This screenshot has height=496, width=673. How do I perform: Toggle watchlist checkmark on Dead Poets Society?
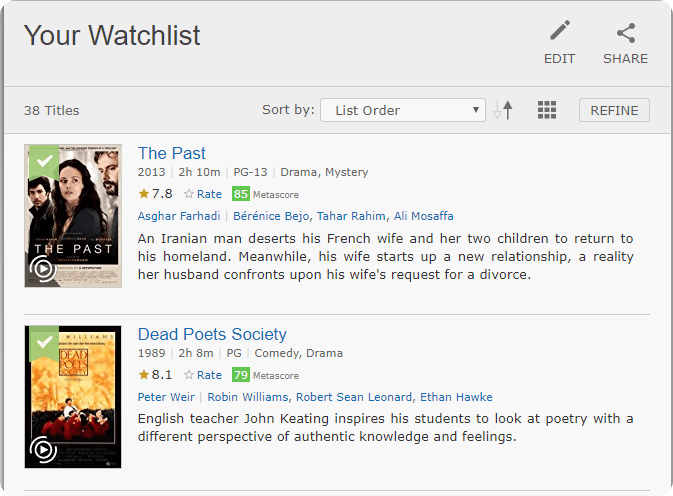pos(42,343)
